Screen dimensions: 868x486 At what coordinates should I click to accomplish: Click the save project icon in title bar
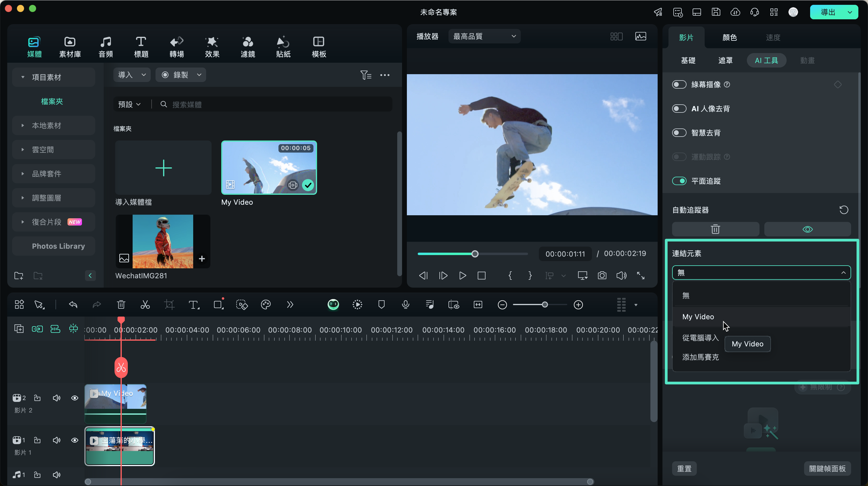tap(716, 12)
